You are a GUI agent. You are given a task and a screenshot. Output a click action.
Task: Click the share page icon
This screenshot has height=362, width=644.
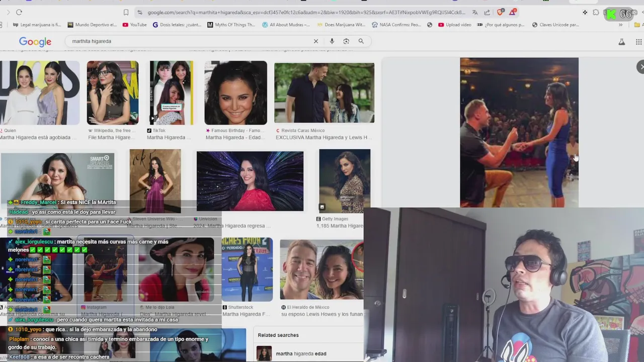(487, 12)
